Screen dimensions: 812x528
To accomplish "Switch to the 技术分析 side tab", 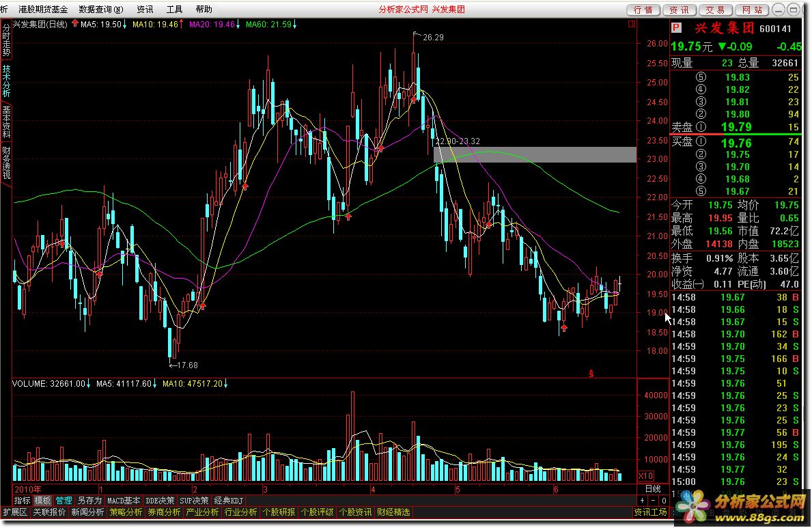I will [x=6, y=81].
